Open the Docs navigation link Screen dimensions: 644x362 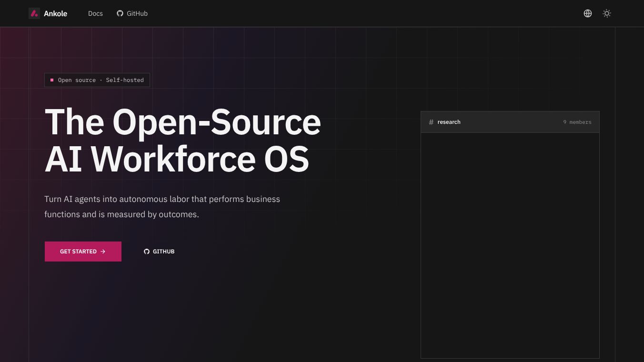point(95,13)
